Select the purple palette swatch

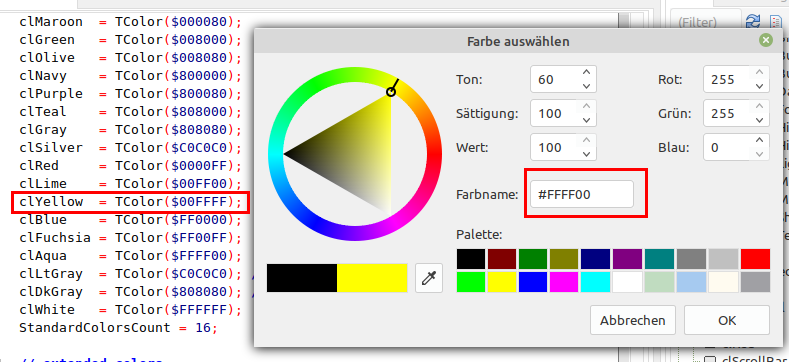coord(627,259)
